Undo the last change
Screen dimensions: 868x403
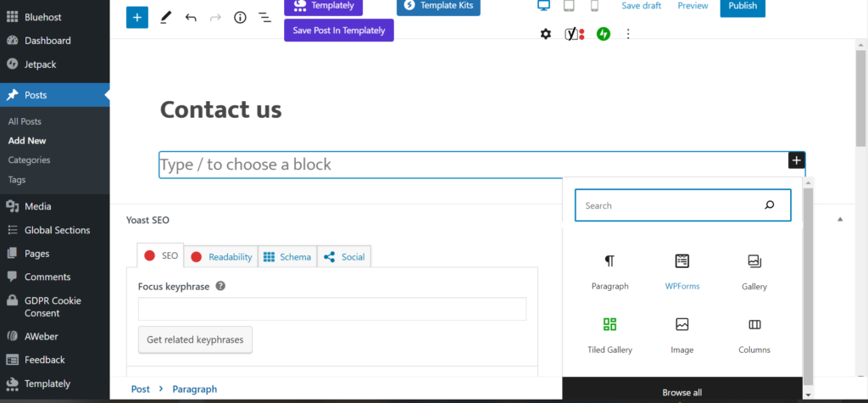191,18
